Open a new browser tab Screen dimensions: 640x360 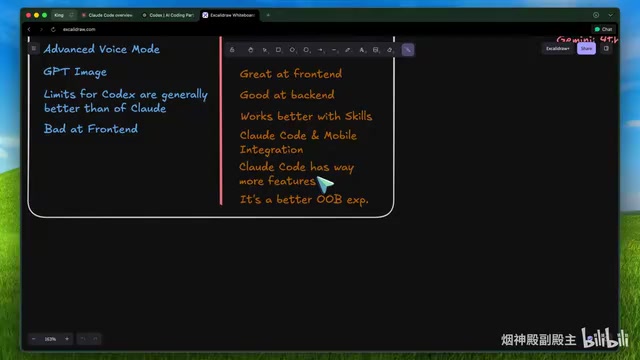[268, 15]
